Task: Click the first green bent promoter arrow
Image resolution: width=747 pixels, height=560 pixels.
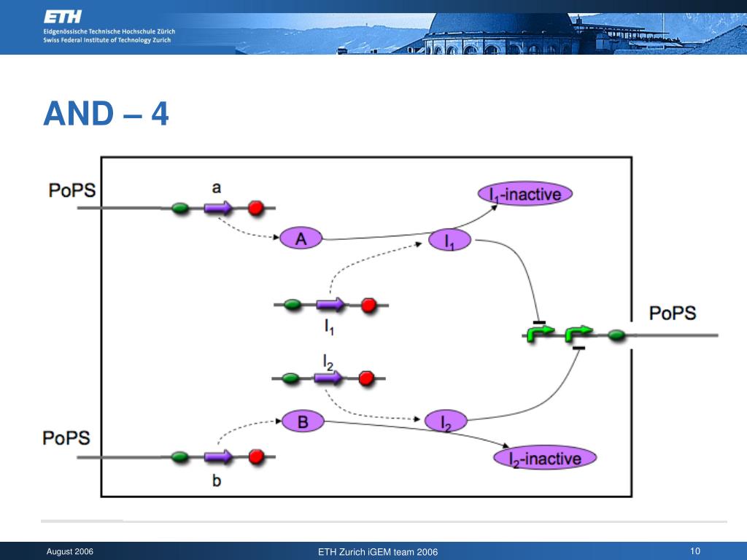Action: [x=540, y=334]
